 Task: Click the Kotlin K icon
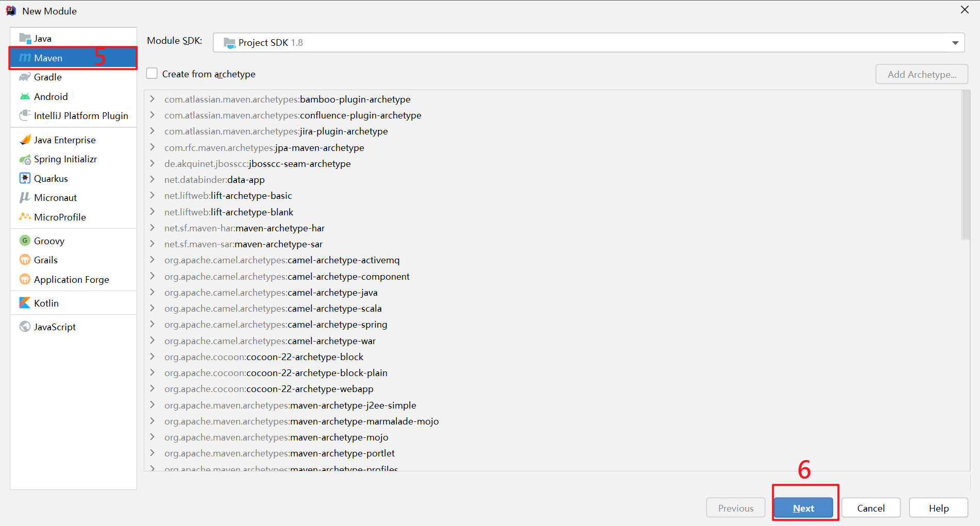[x=25, y=303]
